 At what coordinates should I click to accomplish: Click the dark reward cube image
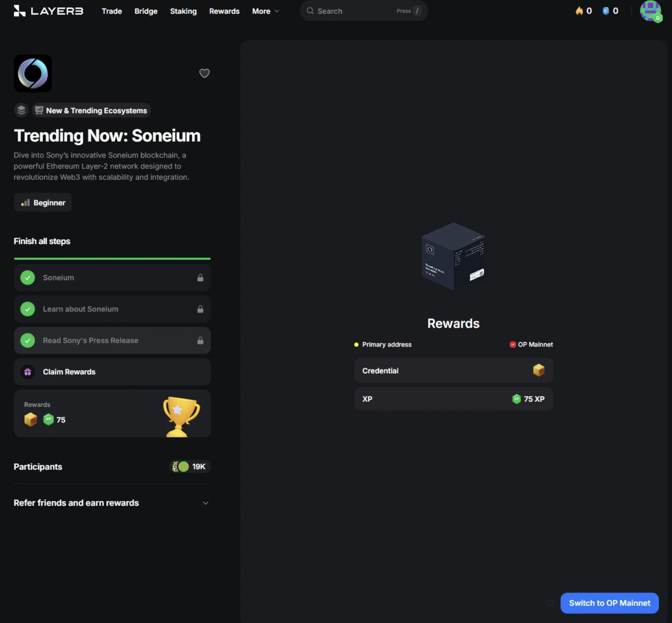(453, 256)
